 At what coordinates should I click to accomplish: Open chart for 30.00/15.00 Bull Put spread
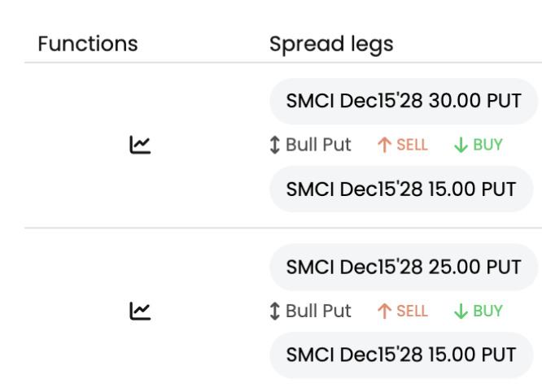point(140,145)
